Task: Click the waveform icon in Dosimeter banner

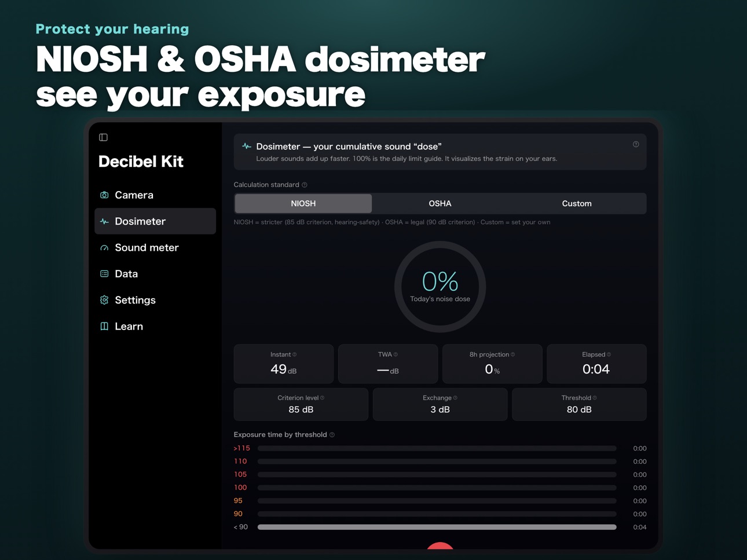Action: (247, 147)
